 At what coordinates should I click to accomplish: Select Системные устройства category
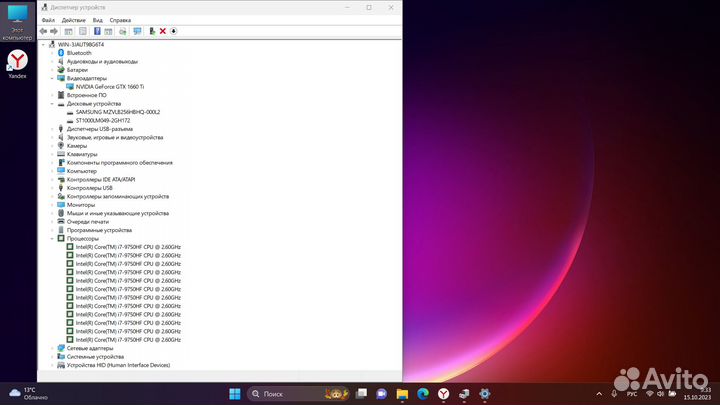pyautogui.click(x=95, y=357)
